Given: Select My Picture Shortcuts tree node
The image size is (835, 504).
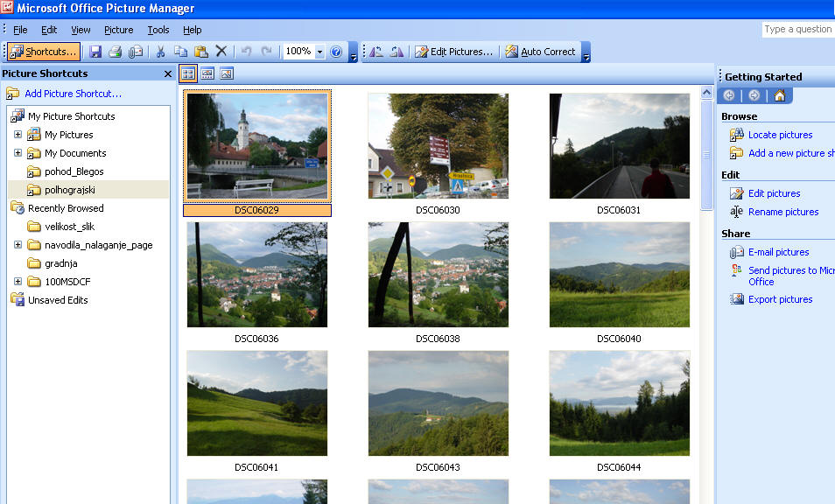Looking at the screenshot, I should click(72, 116).
